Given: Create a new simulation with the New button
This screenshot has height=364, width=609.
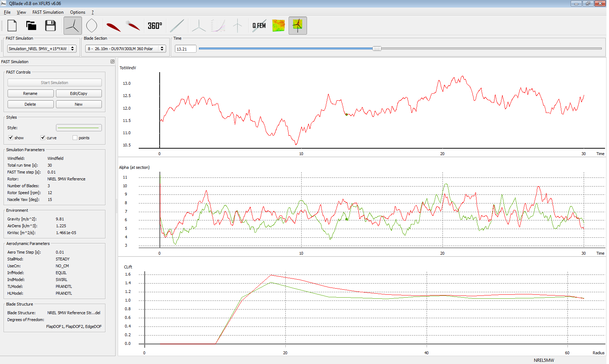Looking at the screenshot, I should click(x=78, y=104).
